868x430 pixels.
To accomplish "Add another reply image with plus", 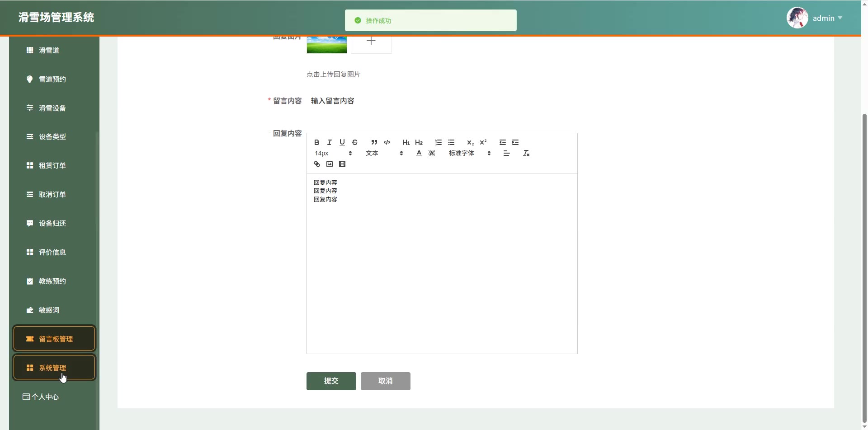I will (371, 45).
